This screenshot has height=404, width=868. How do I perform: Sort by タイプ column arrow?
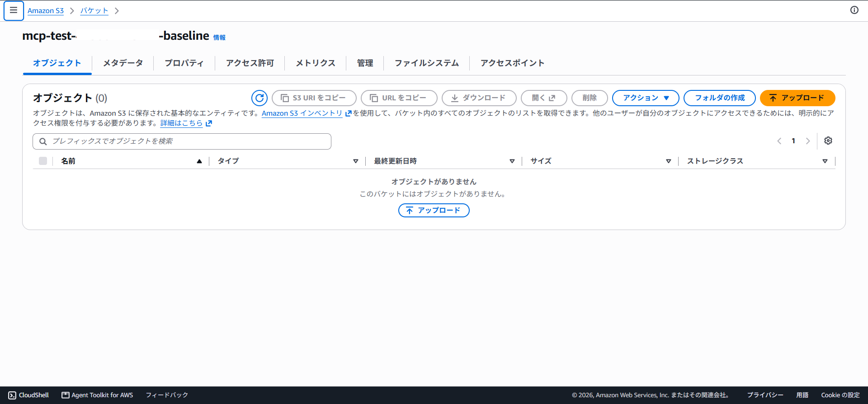point(356,161)
